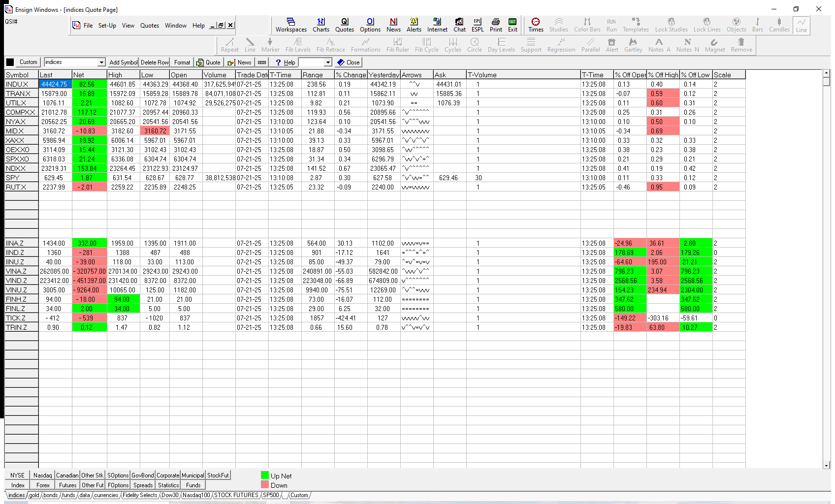The image size is (835, 504).
Task: Expand the indices quote page dropdown
Action: (x=101, y=63)
